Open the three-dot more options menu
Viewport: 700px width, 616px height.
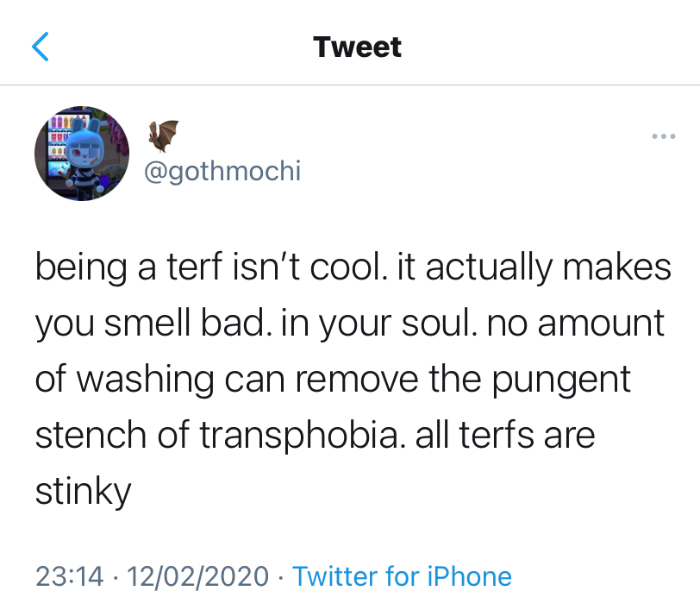663,136
